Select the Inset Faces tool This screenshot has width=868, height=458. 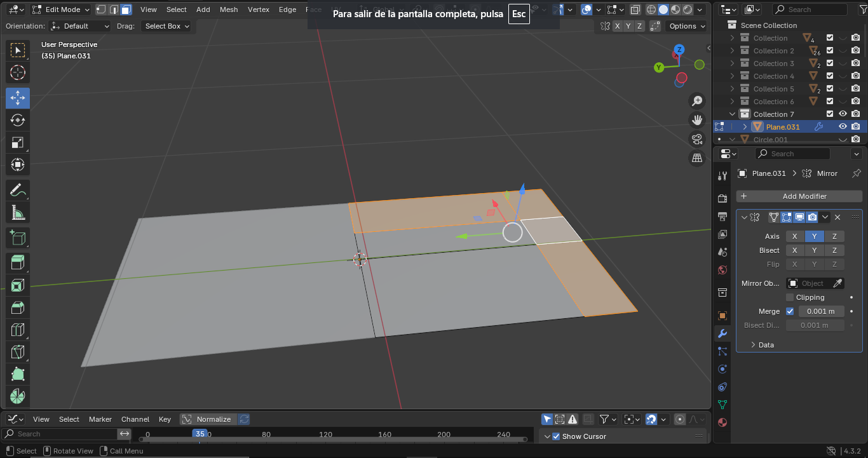[18, 285]
